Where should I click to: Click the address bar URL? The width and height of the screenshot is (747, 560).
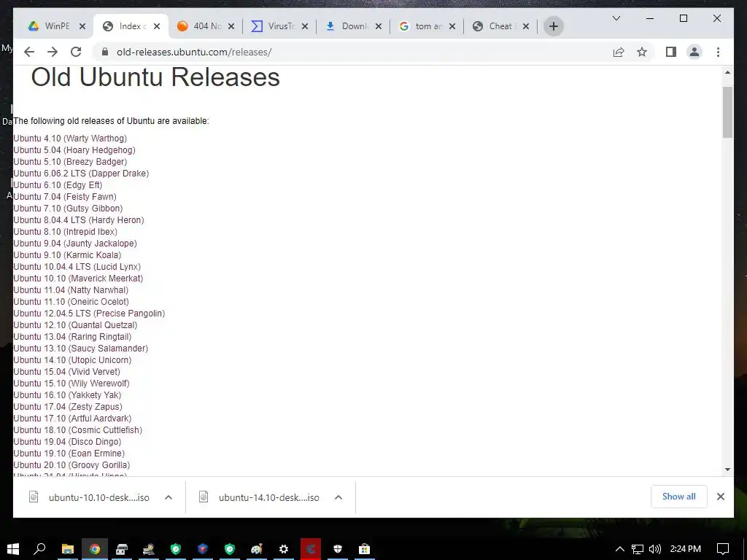pos(194,52)
